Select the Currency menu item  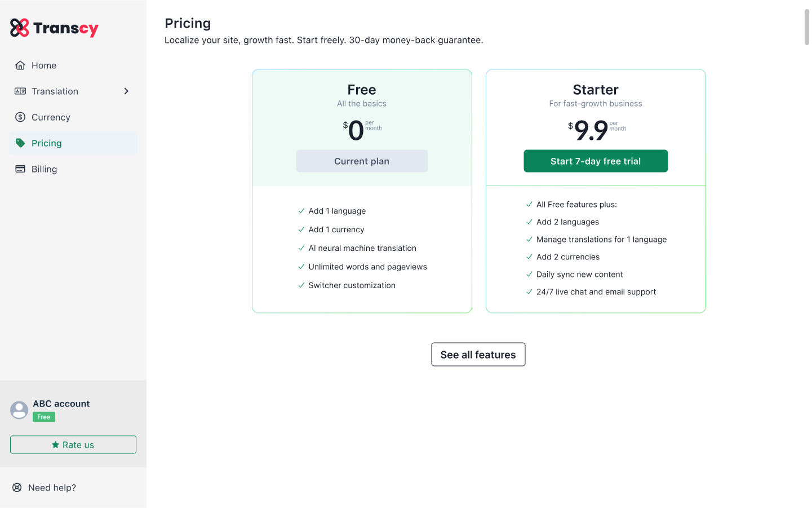click(x=73, y=117)
